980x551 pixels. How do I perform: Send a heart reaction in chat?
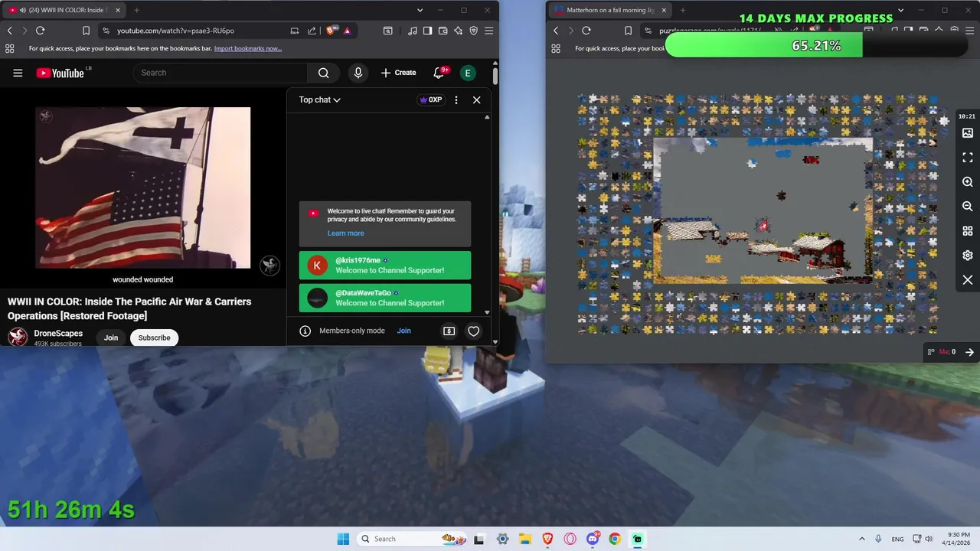click(x=474, y=331)
